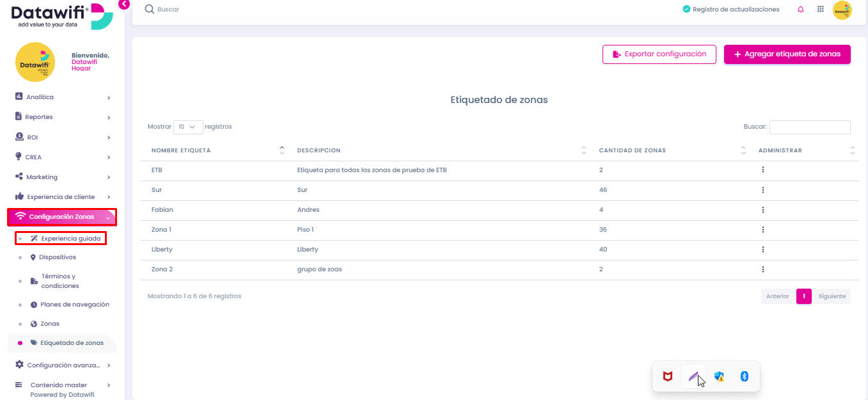Image resolution: width=868 pixels, height=400 pixels.
Task: Open McAfee tray icon
Action: click(668, 376)
